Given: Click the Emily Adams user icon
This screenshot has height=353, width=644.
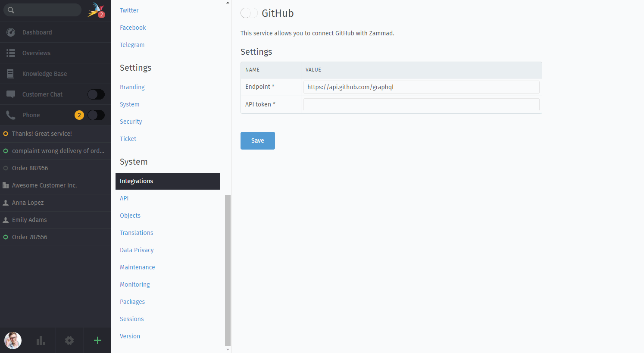Looking at the screenshot, I should [6, 220].
